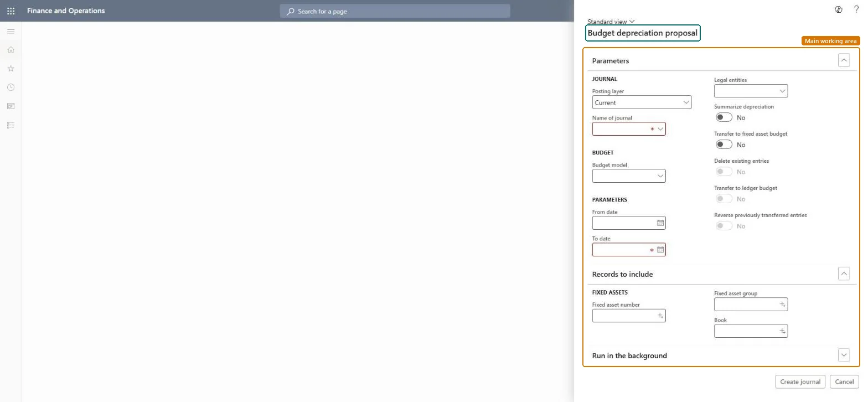Image resolution: width=868 pixels, height=402 pixels.
Task: Click the Search for a page box
Action: [x=395, y=11]
